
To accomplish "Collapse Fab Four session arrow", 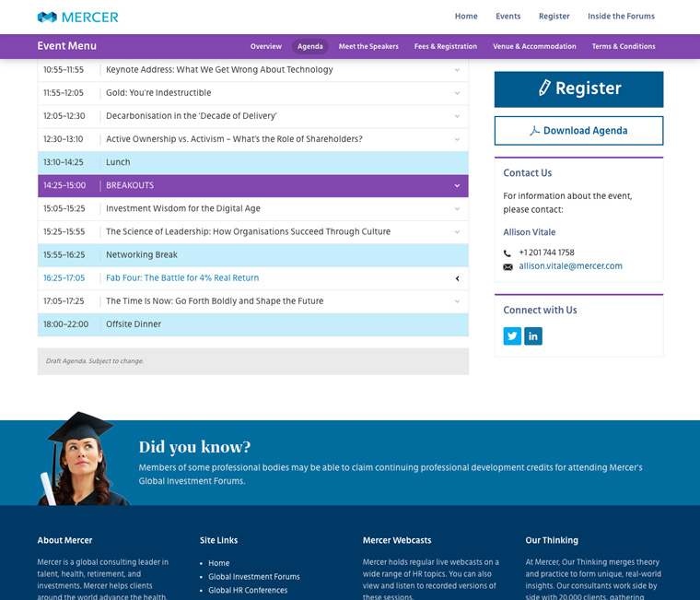I will pyautogui.click(x=457, y=278).
